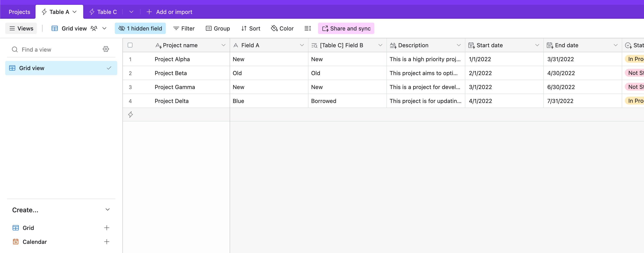This screenshot has width=644, height=253.
Task: Select the Old cell in Field A
Action: click(x=269, y=73)
